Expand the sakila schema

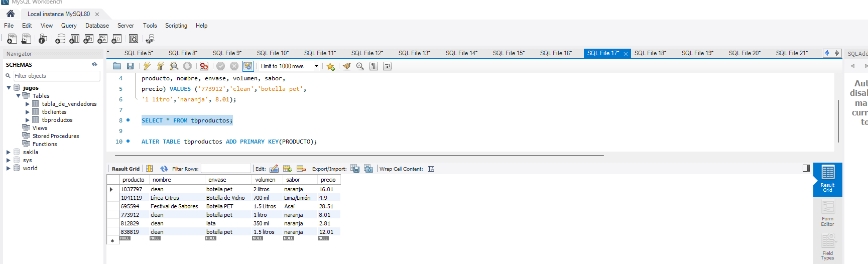click(9, 152)
